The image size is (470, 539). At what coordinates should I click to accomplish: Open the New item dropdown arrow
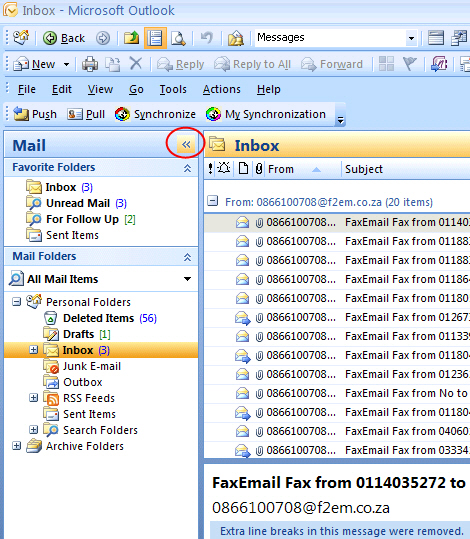66,65
